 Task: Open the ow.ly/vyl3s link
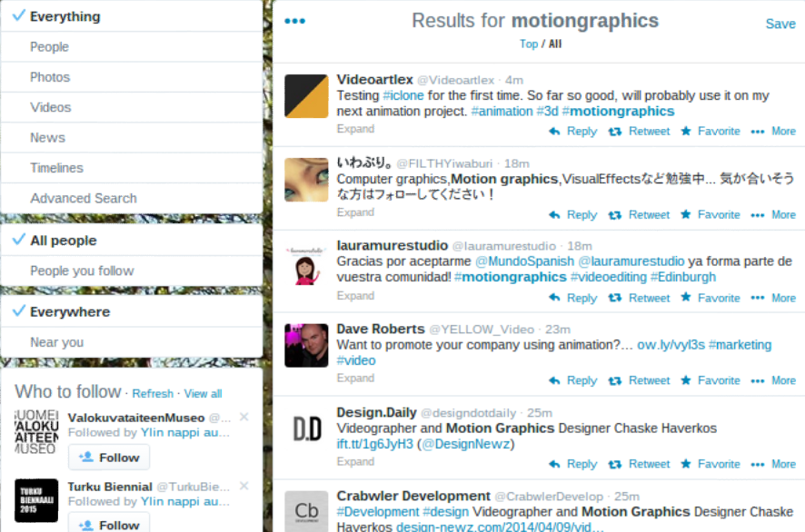(671, 345)
